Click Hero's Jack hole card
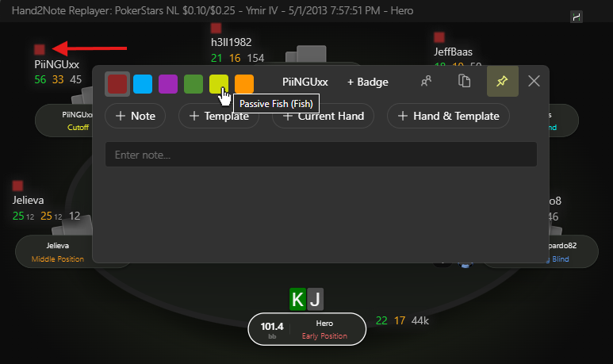 pyautogui.click(x=315, y=300)
